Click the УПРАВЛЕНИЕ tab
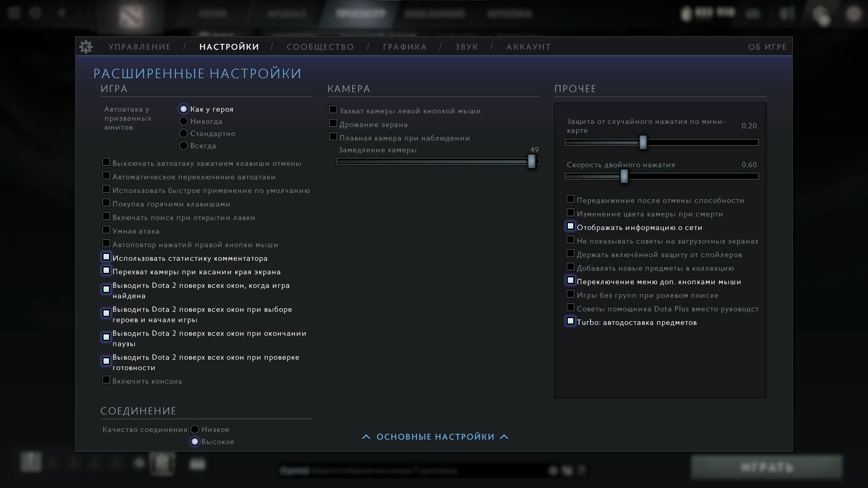This screenshot has width=868, height=488. [x=140, y=47]
